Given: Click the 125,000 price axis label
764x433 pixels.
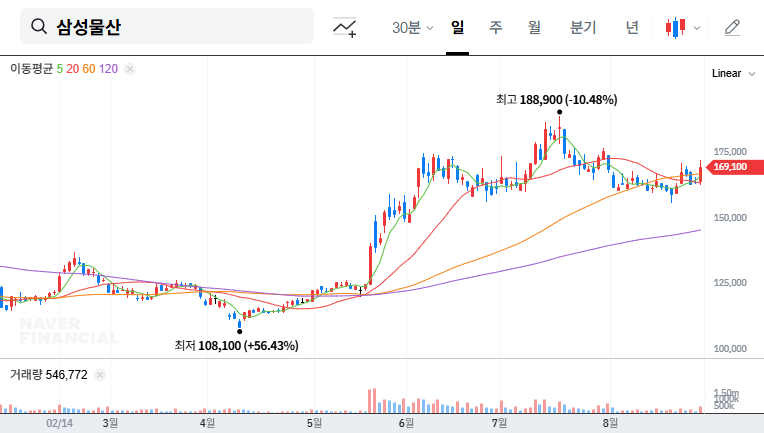Looking at the screenshot, I should click(730, 283).
